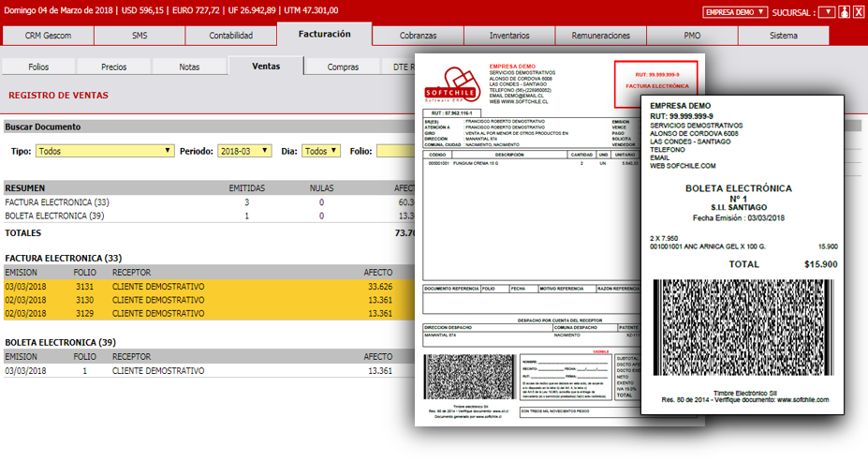Click the X logout icon in header
This screenshot has width=868, height=462.
pos(858,12)
